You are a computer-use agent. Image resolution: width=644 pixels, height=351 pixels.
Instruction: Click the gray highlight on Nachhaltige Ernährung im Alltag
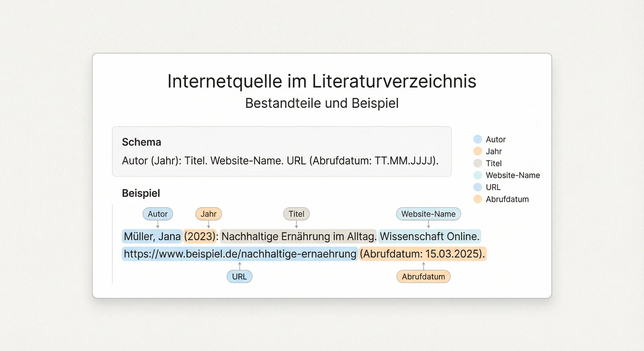coord(298,236)
